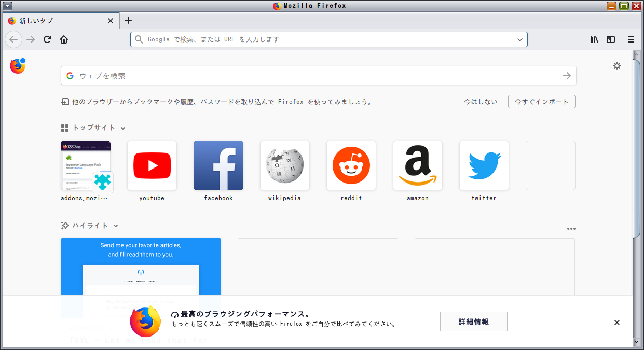
Task: Submit web search with arrow button
Action: [x=567, y=76]
